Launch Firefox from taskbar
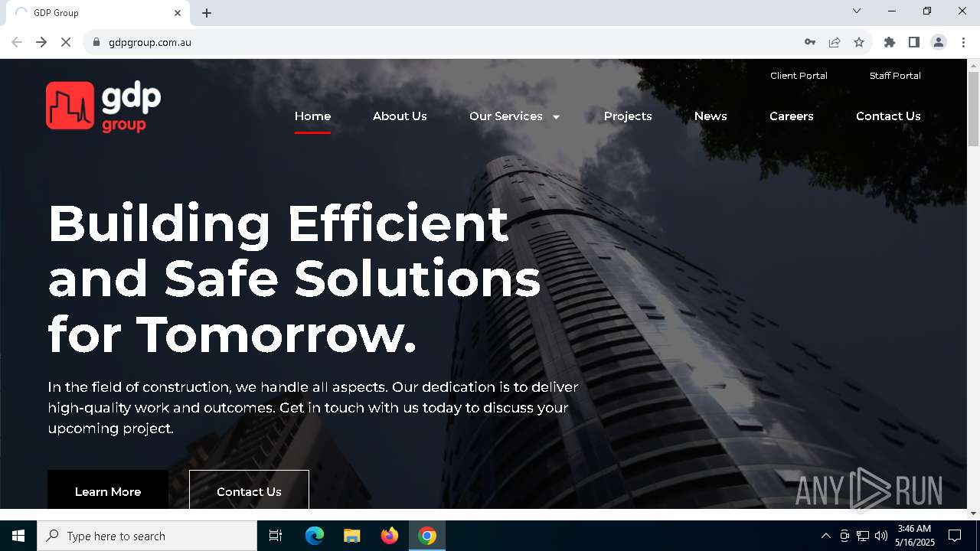The width and height of the screenshot is (980, 551). pos(390,536)
